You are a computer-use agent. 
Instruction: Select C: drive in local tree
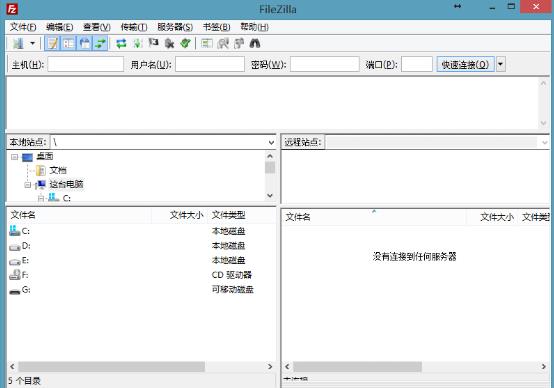[67, 198]
